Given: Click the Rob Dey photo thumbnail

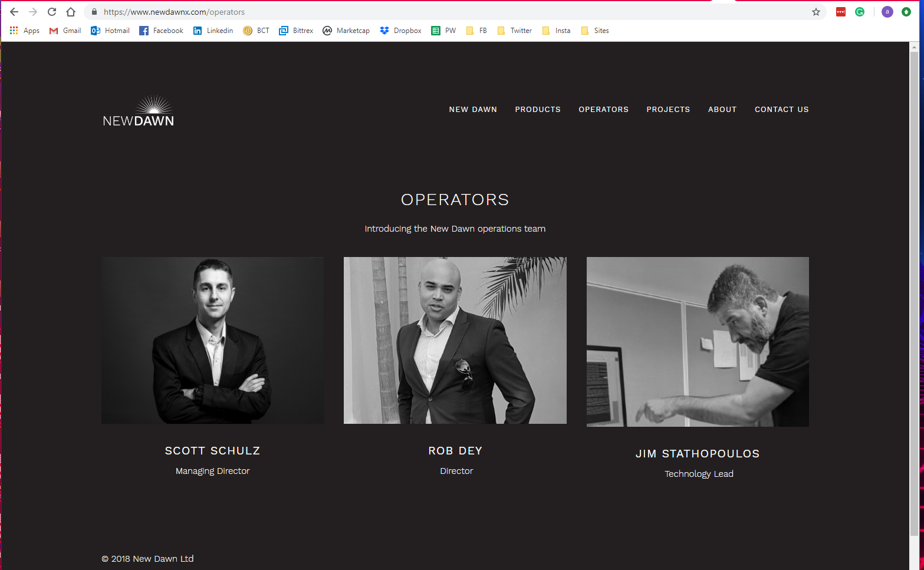Looking at the screenshot, I should click(455, 340).
